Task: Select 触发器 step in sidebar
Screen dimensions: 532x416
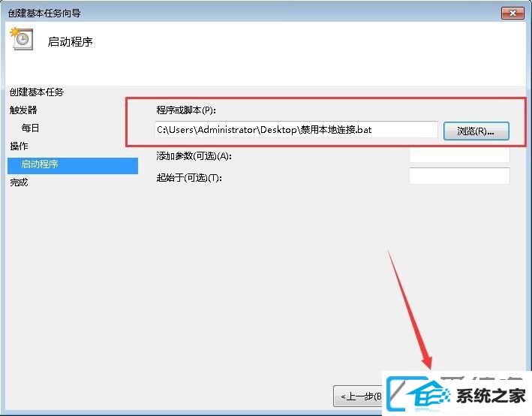Action: 23,110
